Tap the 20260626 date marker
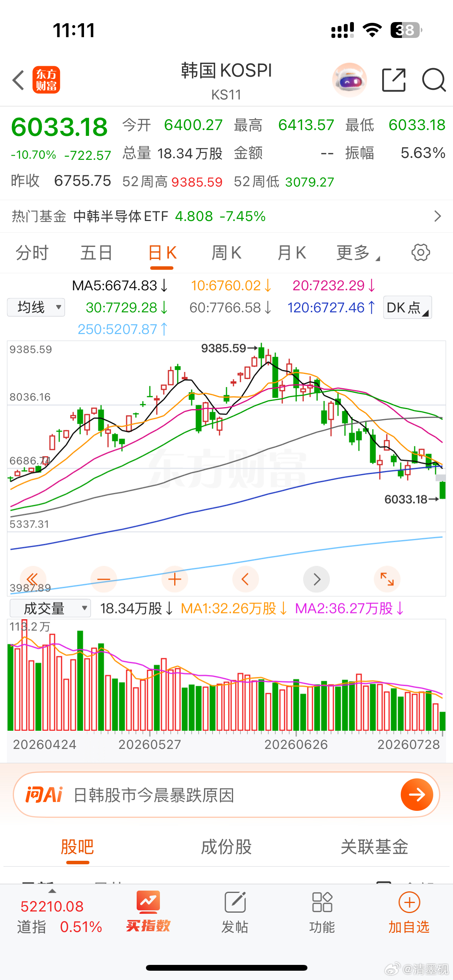Image resolution: width=453 pixels, height=980 pixels. pos(296,744)
